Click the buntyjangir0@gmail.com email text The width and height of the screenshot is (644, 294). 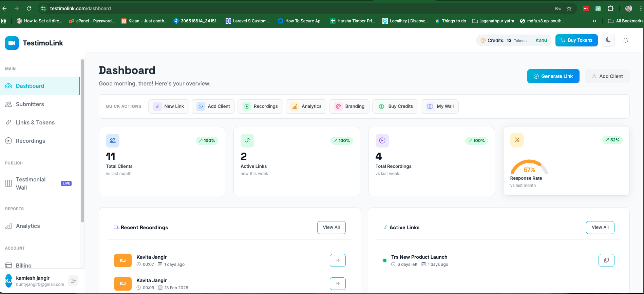click(40, 285)
